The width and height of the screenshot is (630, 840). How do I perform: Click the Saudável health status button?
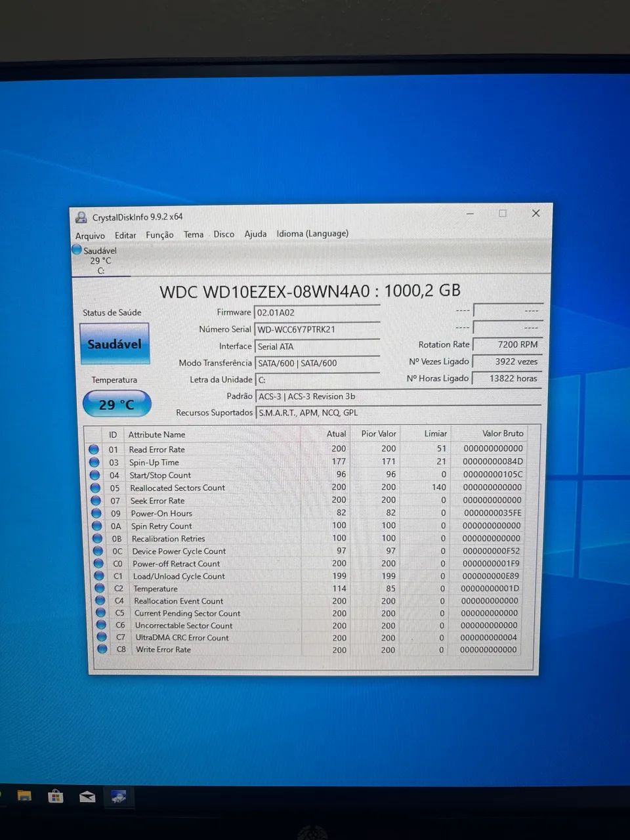[x=114, y=344]
